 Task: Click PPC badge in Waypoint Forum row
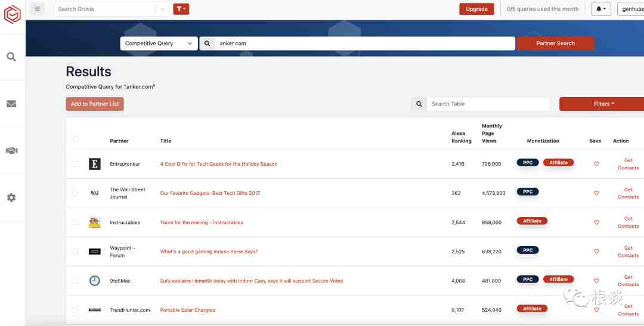tap(528, 250)
